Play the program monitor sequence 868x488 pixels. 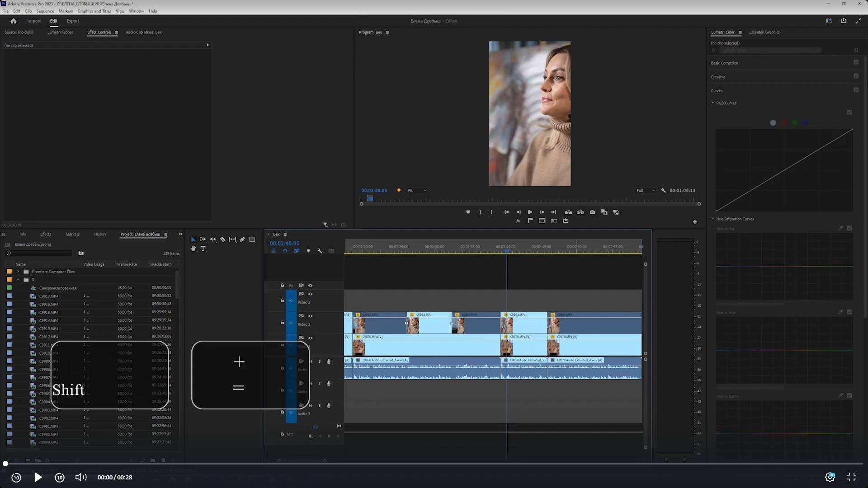[x=530, y=212]
